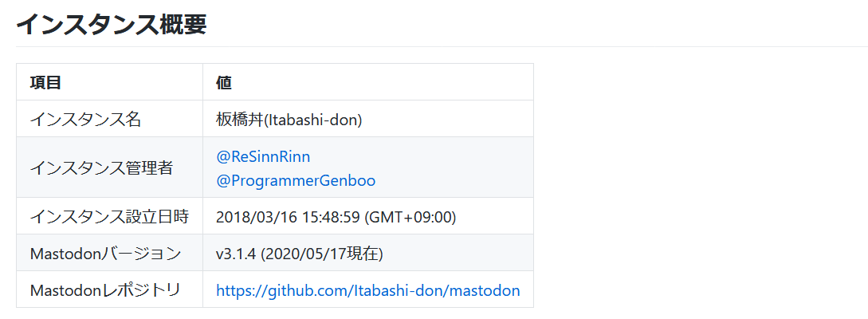Open the @ProgrammerGenboo profile link
The width and height of the screenshot is (868, 319).
point(296,180)
